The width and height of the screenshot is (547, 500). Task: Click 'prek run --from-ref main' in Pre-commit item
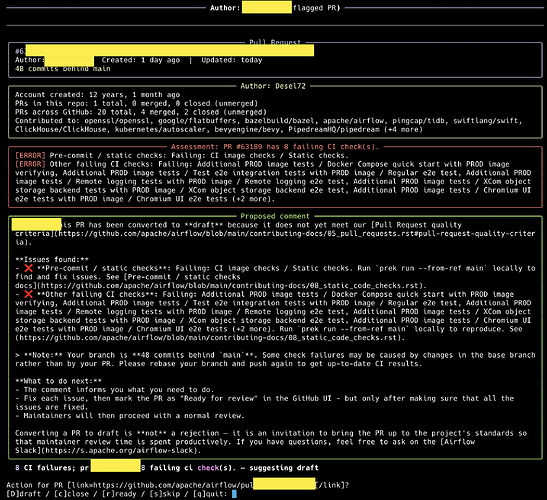(431, 268)
